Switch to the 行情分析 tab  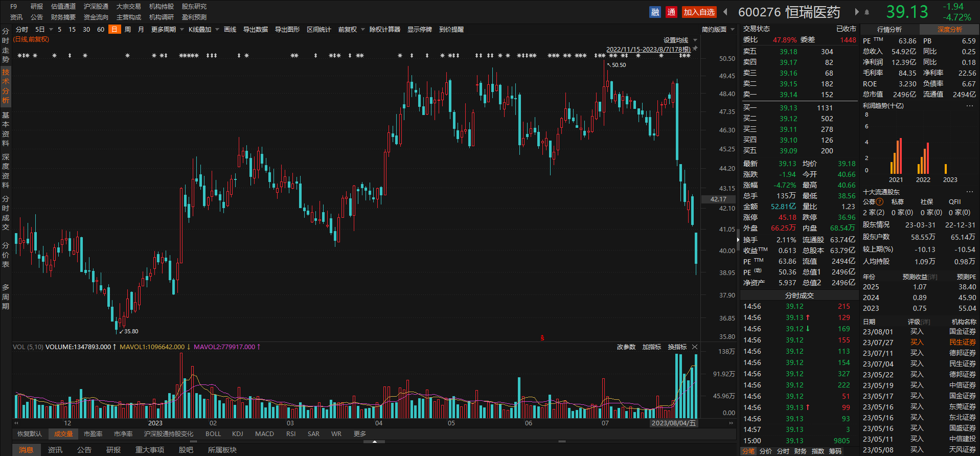click(890, 30)
